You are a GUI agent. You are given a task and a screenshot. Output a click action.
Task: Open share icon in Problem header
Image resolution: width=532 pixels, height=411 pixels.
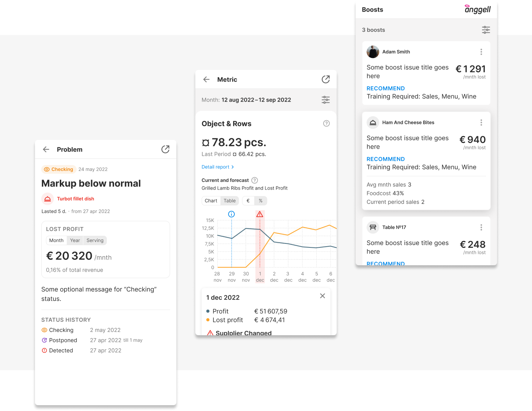point(165,149)
